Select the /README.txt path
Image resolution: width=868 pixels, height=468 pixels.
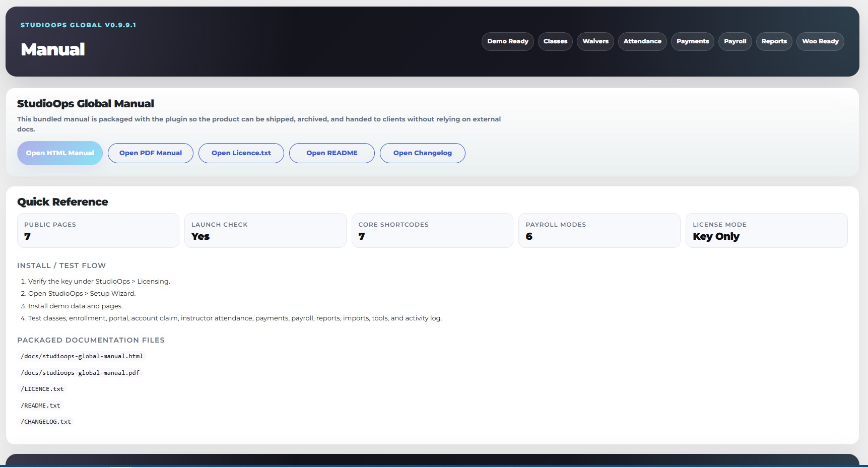click(40, 406)
